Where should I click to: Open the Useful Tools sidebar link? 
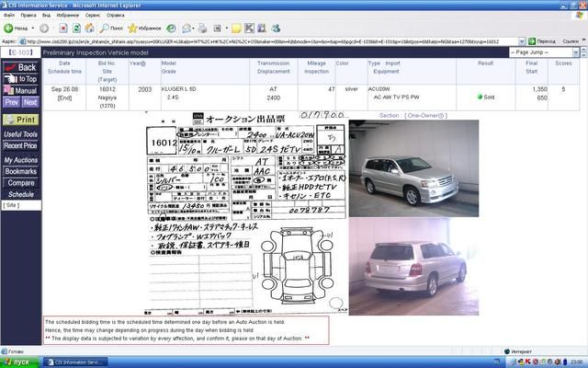[20, 134]
